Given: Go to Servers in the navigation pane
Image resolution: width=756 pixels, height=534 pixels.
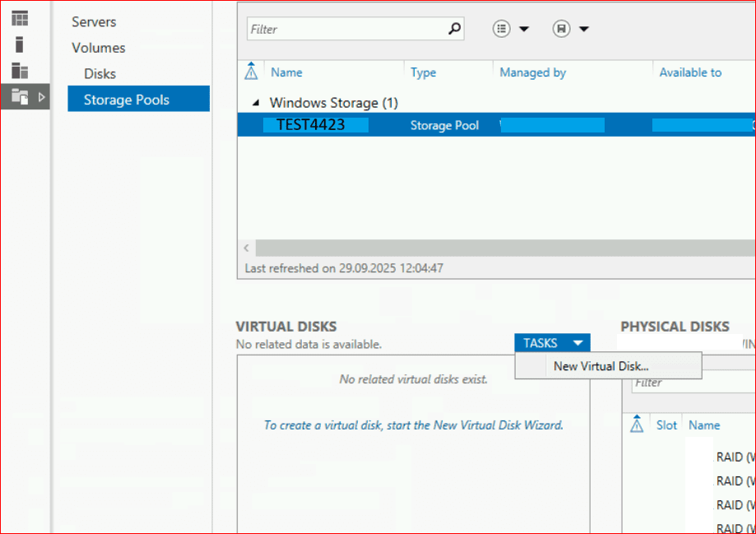Looking at the screenshot, I should [94, 22].
